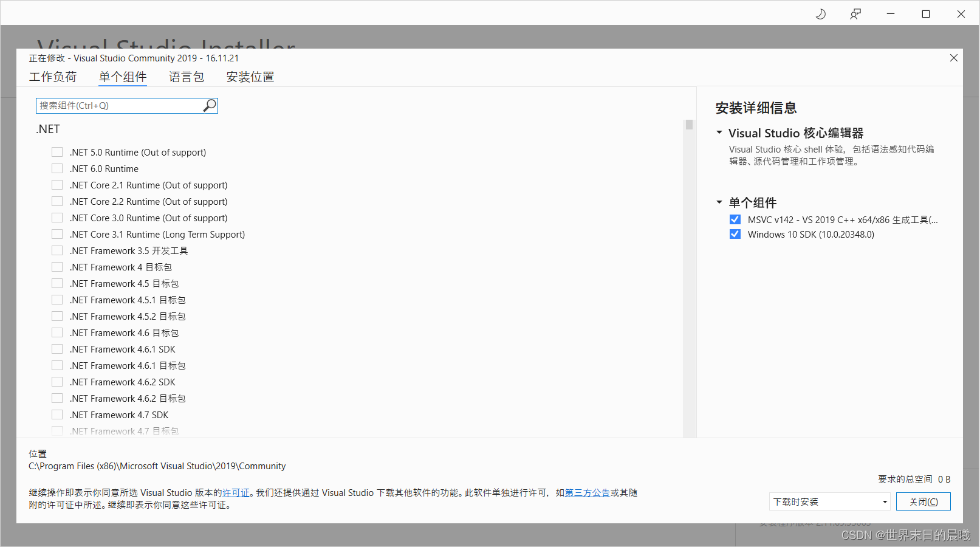The image size is (980, 547).
Task: Uncheck Windows 10 SDK (10.0.20348.0)
Action: [x=735, y=234]
